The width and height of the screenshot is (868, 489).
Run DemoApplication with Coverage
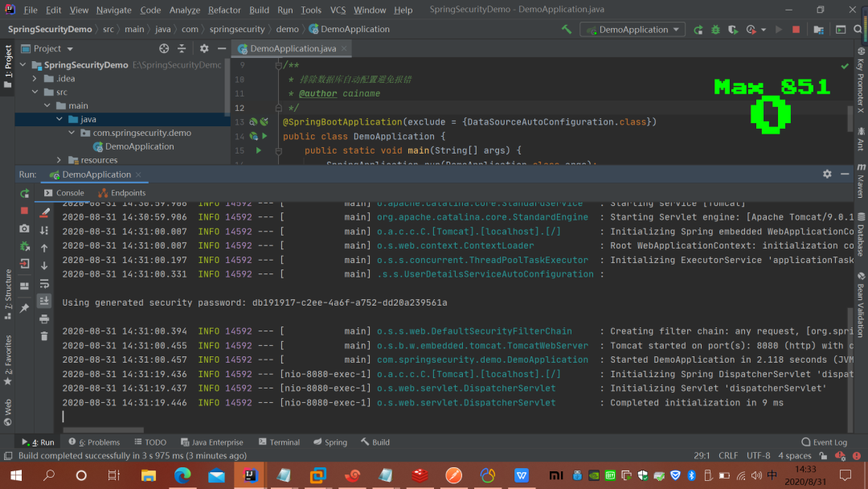click(733, 29)
